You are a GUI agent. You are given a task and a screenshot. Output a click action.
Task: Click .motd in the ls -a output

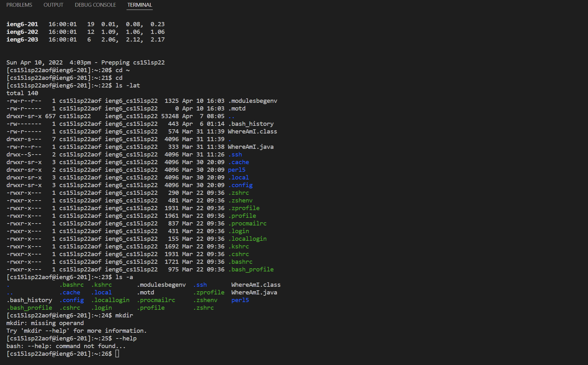[146, 293]
